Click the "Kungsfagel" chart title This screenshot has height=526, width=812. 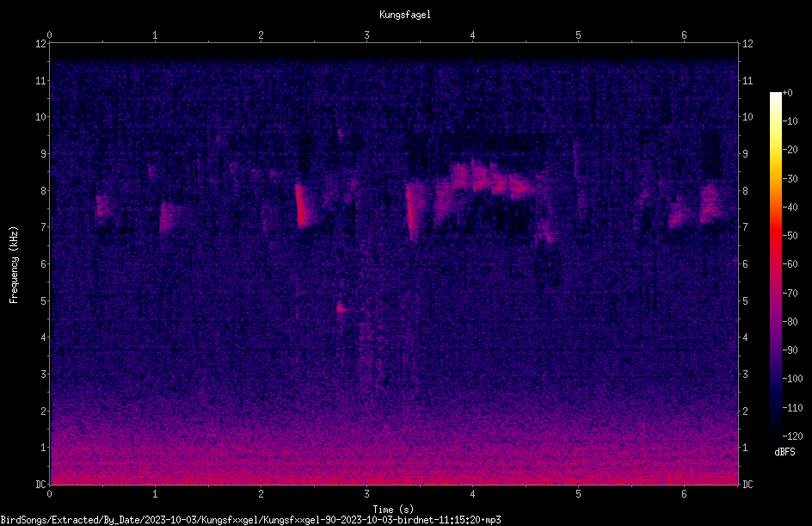pyautogui.click(x=405, y=15)
